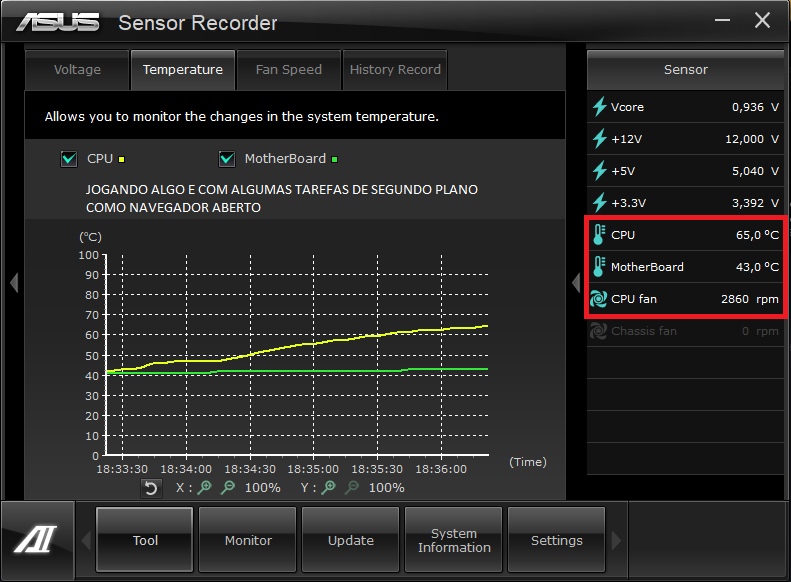Image resolution: width=791 pixels, height=582 pixels.
Task: Open the Fan Speed tab
Action: (289, 70)
